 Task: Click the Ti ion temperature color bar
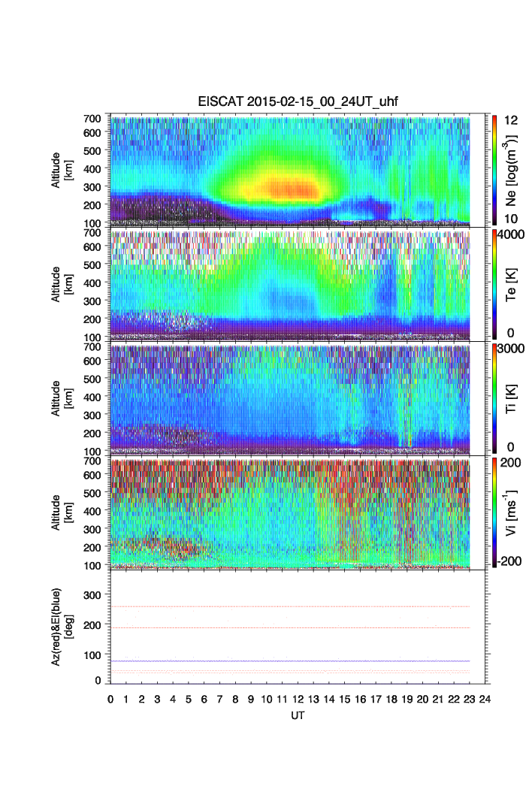(494, 398)
